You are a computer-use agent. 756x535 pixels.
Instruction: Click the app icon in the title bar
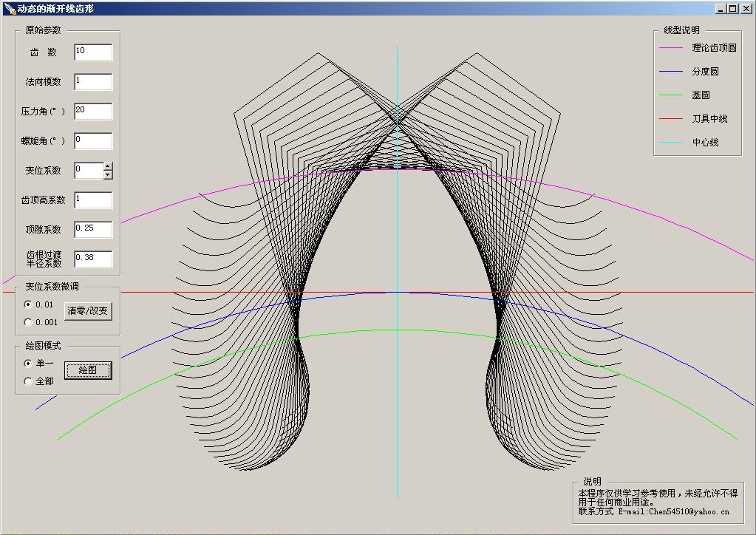tap(9, 9)
